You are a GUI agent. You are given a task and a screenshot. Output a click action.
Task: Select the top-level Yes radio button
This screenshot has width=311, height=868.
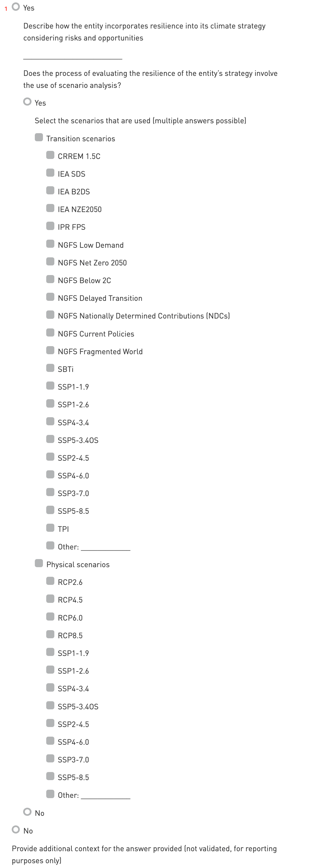tap(16, 7)
